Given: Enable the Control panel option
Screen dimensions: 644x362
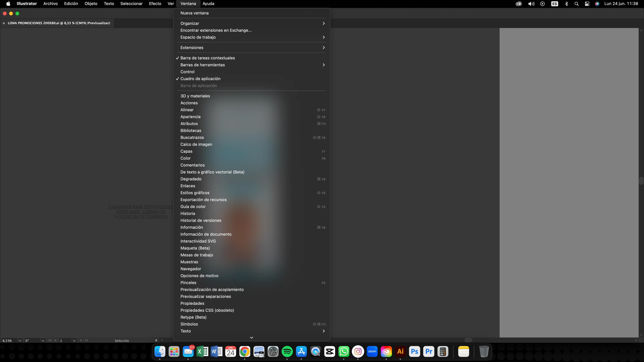Looking at the screenshot, I should (187, 72).
